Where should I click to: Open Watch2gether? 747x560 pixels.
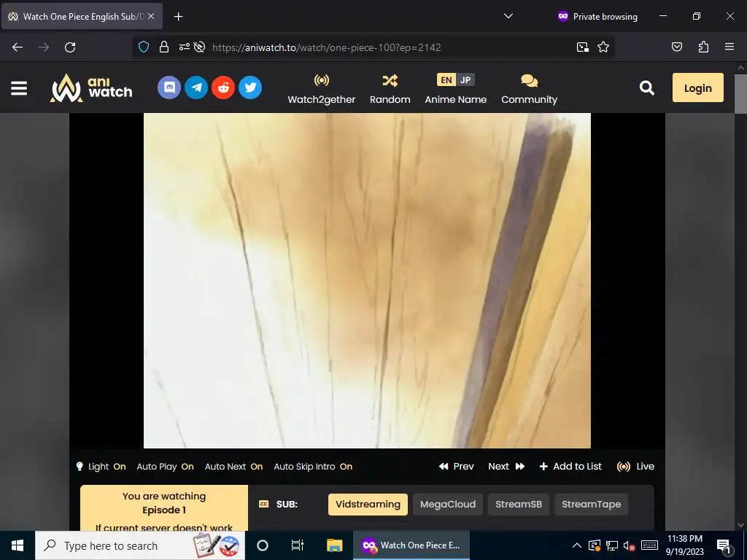point(322,89)
